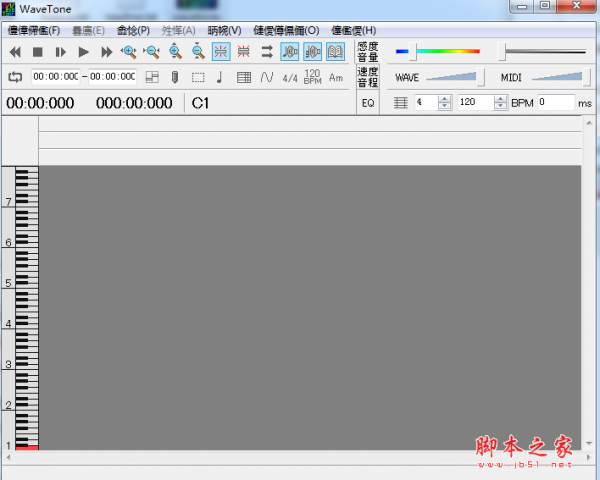
Task: Click the beats value field showing 4
Action: pos(426,103)
